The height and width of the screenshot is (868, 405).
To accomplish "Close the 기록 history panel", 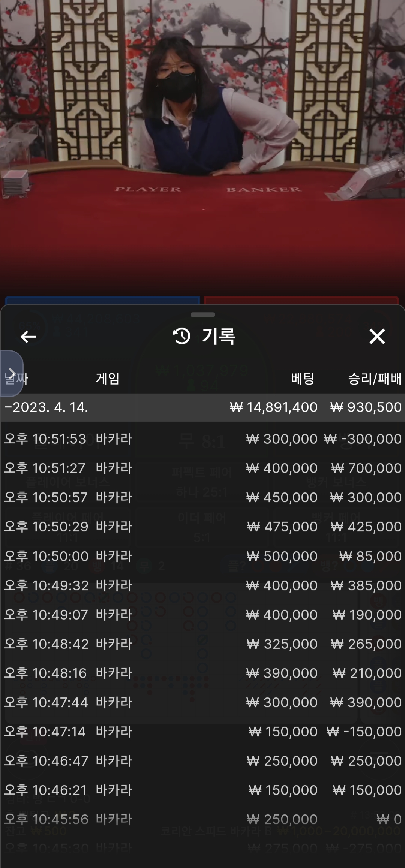I will (377, 336).
